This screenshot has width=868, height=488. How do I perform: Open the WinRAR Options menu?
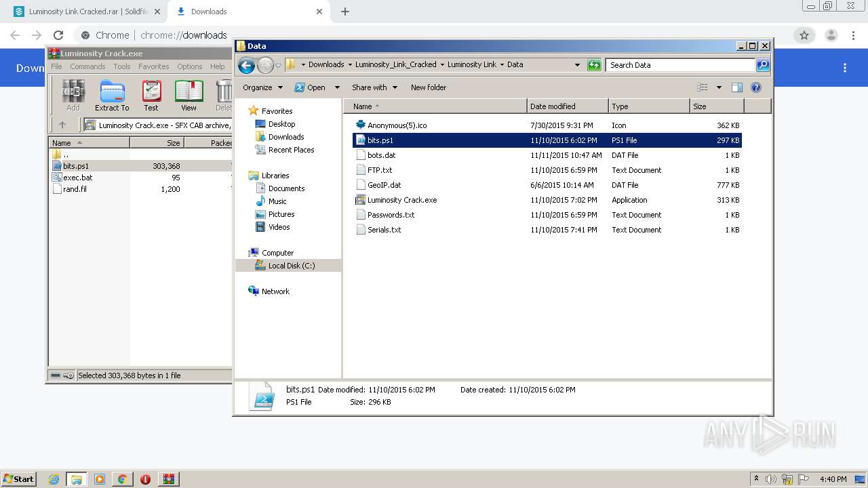pos(190,66)
